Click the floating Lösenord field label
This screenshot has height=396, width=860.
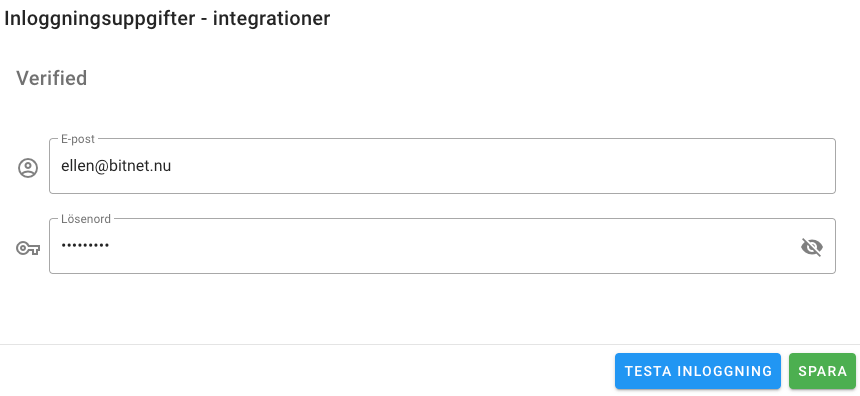coord(86,219)
